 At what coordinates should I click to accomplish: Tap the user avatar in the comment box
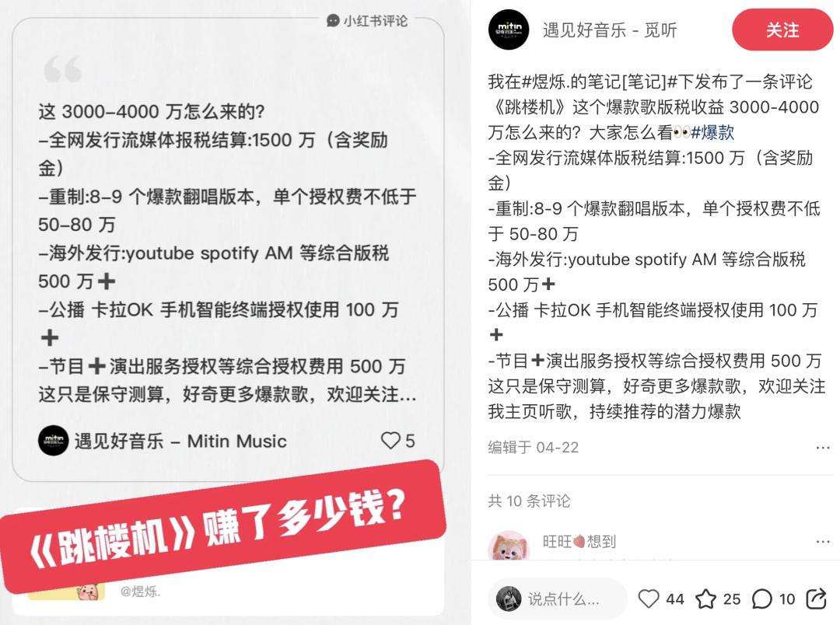[509, 599]
